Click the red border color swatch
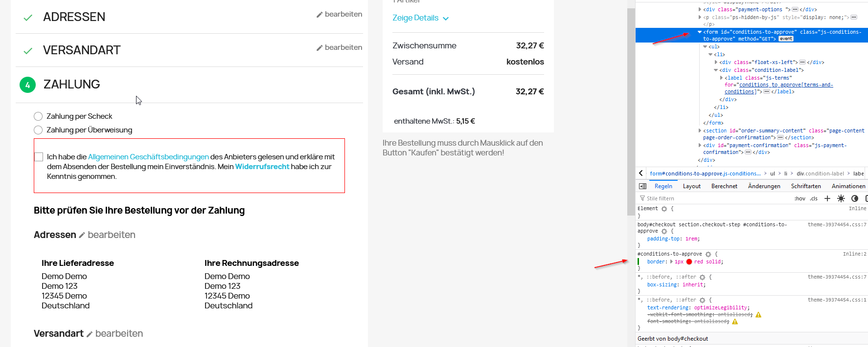The width and height of the screenshot is (868, 347). tap(689, 262)
